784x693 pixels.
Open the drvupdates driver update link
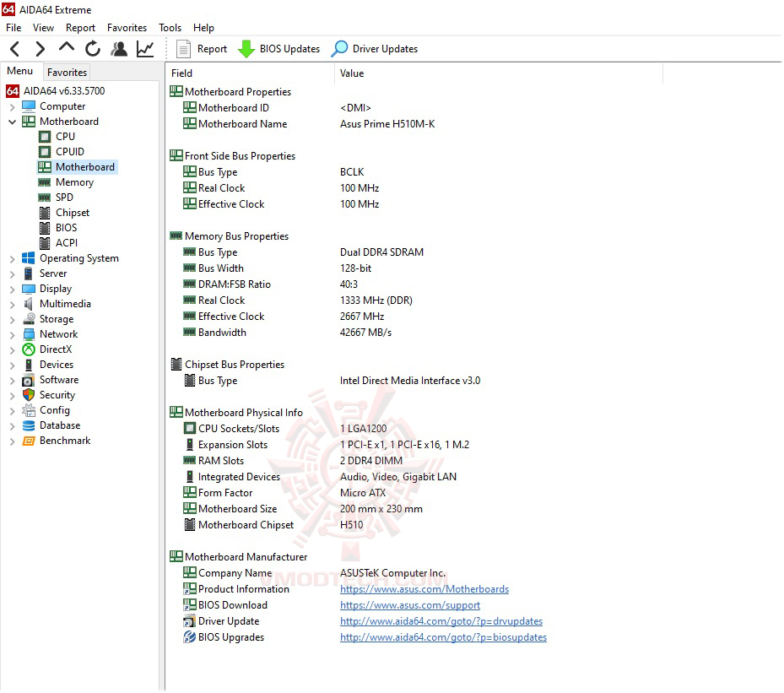click(x=441, y=621)
